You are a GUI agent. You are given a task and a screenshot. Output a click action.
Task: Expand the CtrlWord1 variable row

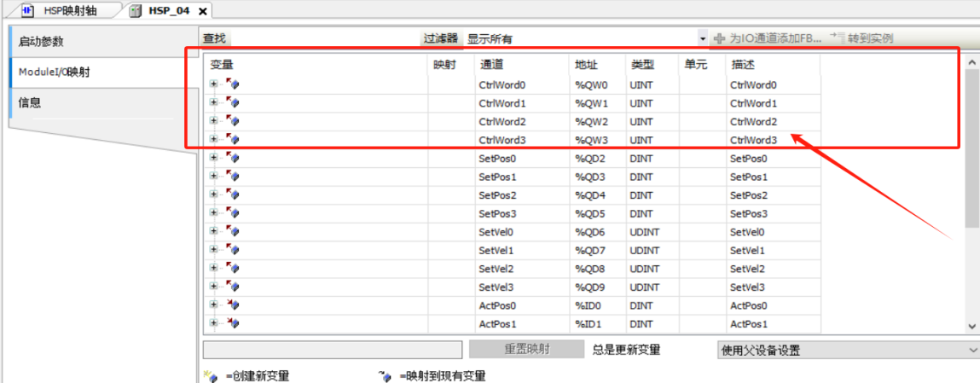pos(214,102)
